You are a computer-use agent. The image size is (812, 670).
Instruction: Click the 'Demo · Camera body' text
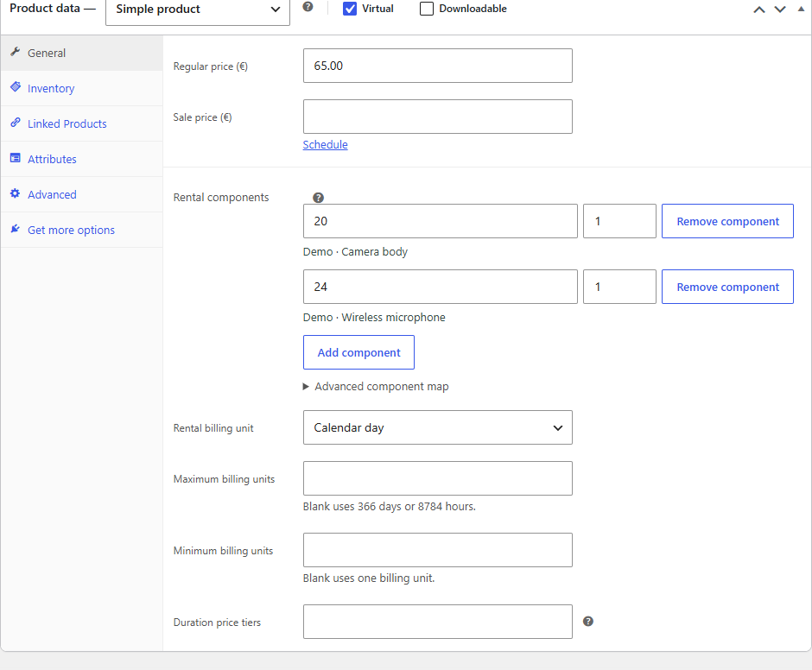355,251
